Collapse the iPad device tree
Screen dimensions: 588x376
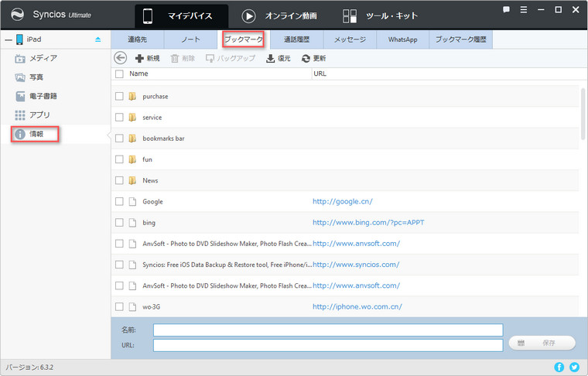point(9,39)
